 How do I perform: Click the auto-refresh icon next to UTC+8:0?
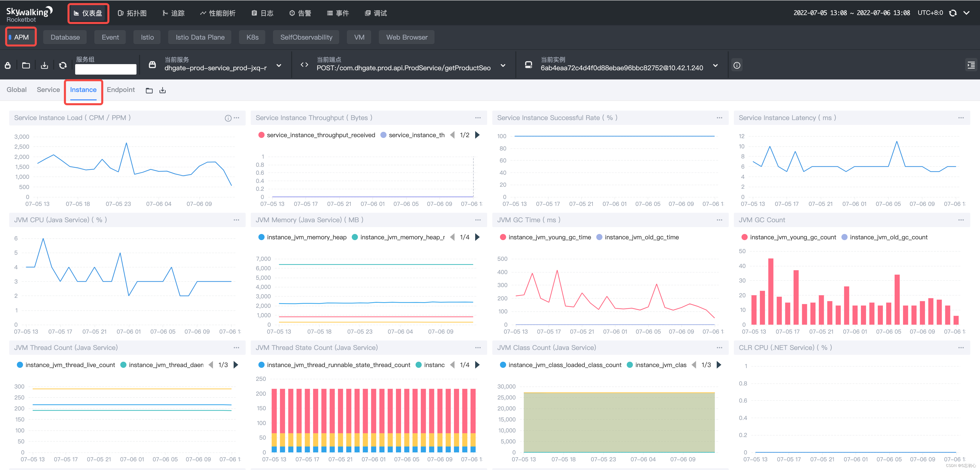(x=953, y=13)
